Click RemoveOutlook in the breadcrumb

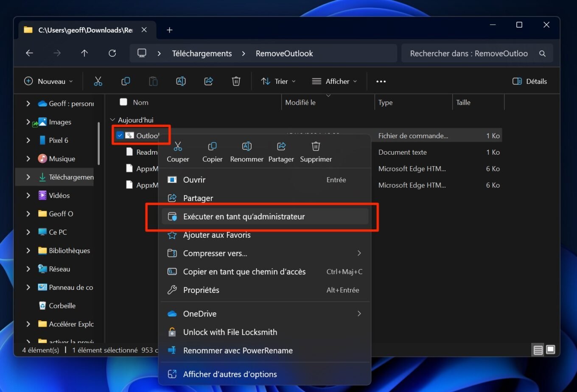[x=284, y=53]
